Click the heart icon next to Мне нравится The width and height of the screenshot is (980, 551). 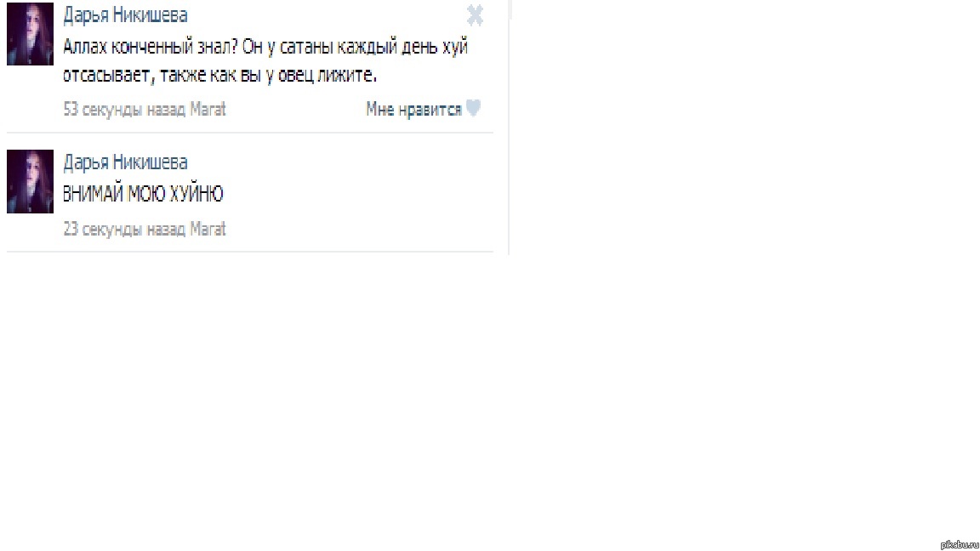click(x=474, y=109)
